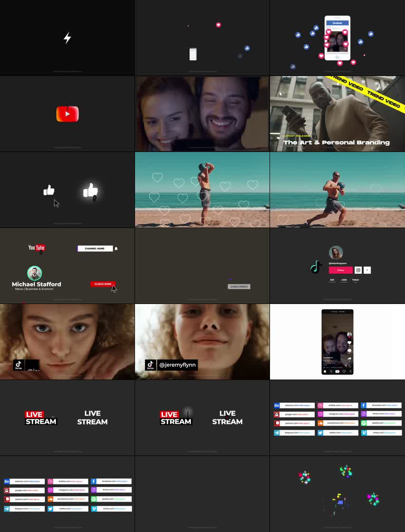The height and width of the screenshot is (532, 405).
Task: Click the non-glowing white thumbs-up icon
Action: [49, 190]
